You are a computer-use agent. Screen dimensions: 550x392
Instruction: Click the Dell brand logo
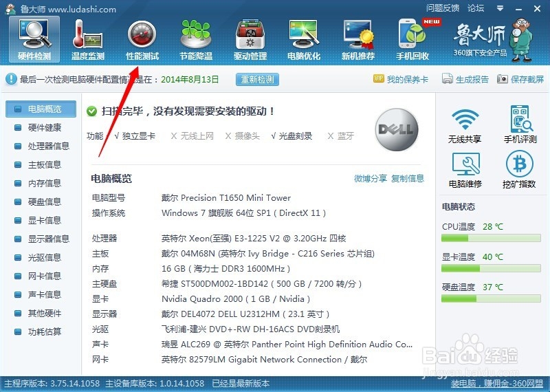[397, 129]
